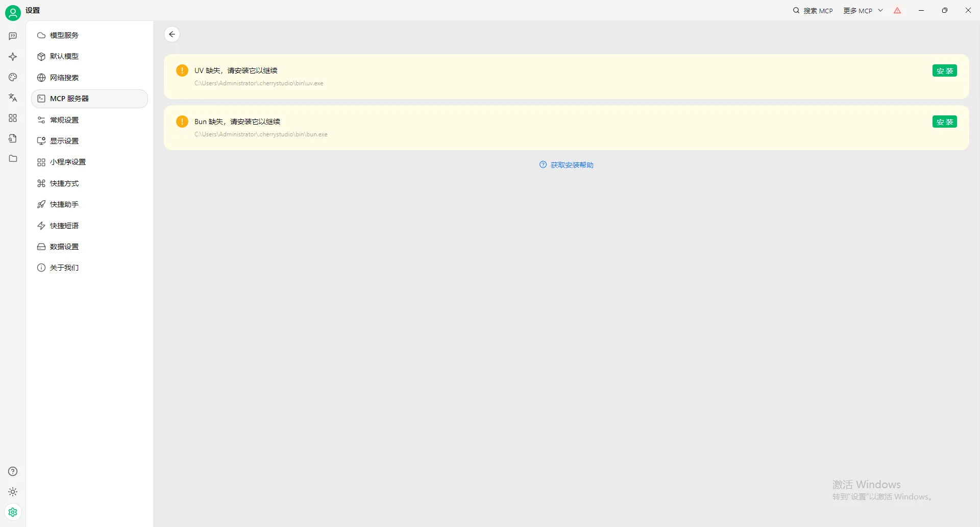980x527 pixels.
Task: Click the user avatar at top left
Action: [13, 13]
